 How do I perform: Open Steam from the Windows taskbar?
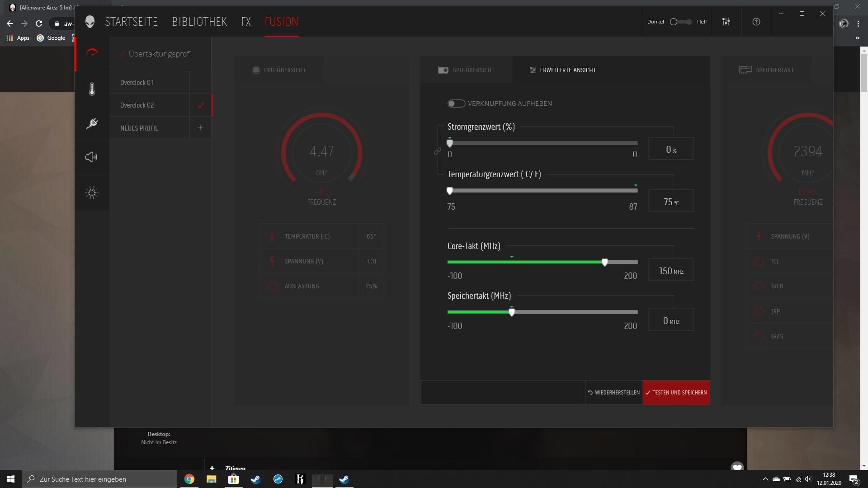pos(255,479)
